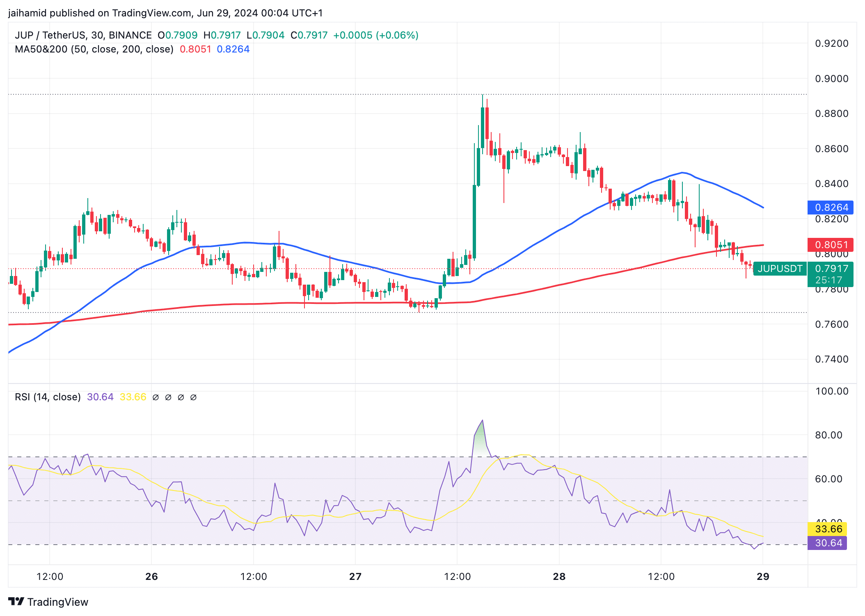Click the date label 27 on time axis

[x=355, y=577]
